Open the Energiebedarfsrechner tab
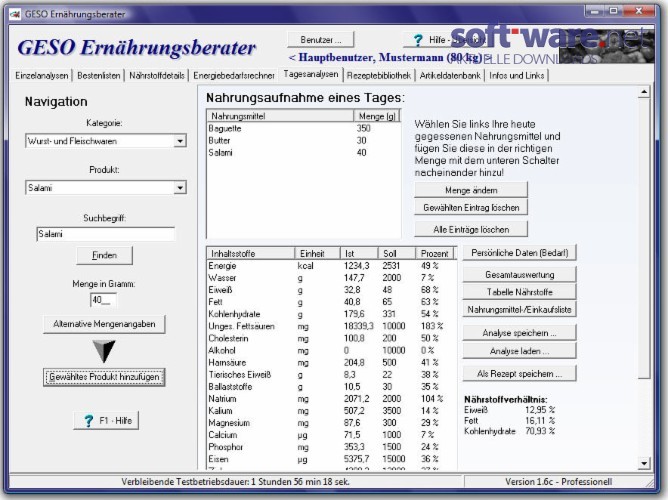This screenshot has width=668, height=500. [234, 76]
